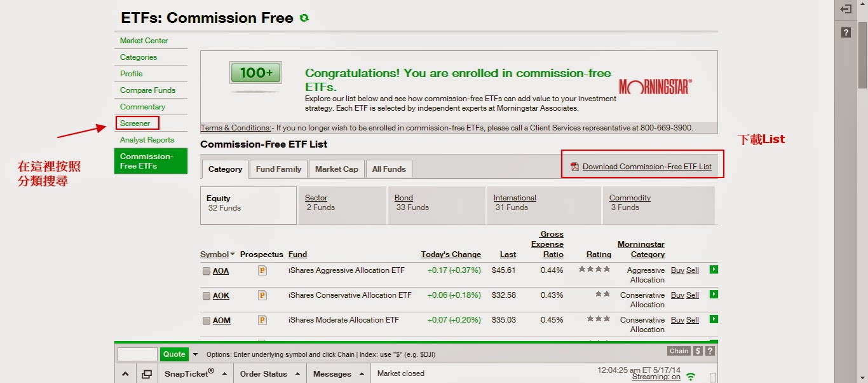Viewport: 868px width, 383px height.
Task: Open the prospectus icon for AOM
Action: click(262, 320)
